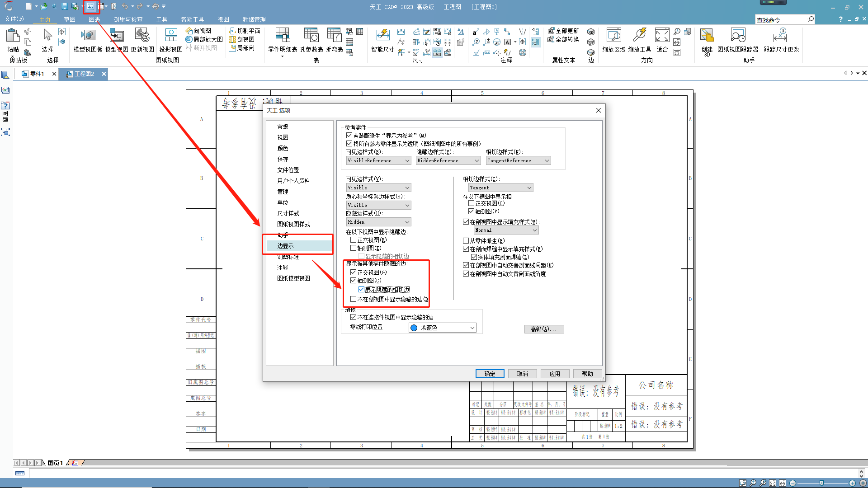Click the 剖视图 tool

click(242, 39)
